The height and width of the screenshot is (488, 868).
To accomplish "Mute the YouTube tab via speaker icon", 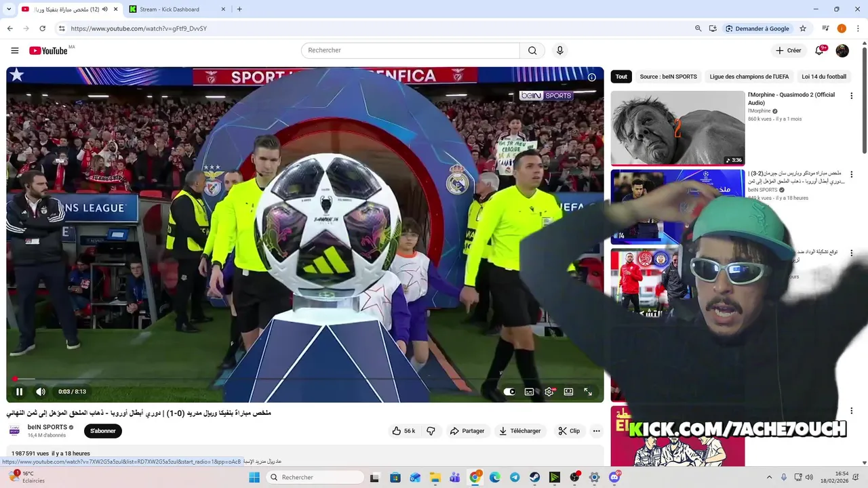I will coord(104,9).
